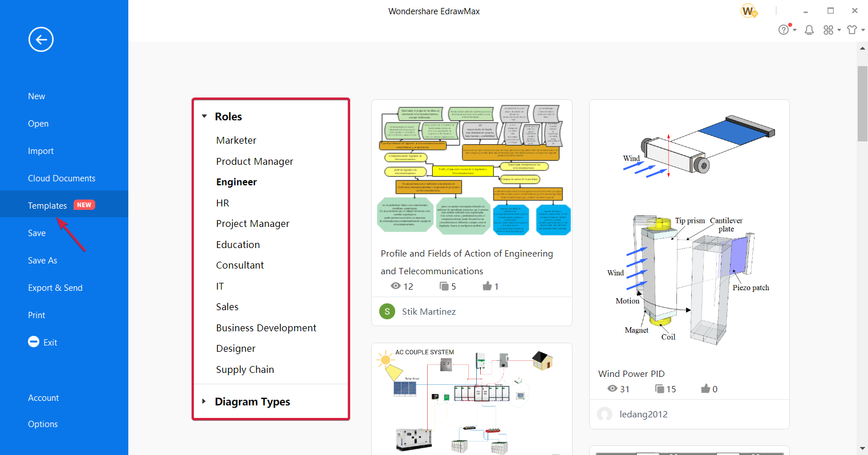
Task: Click the back arrow circle icon
Action: pos(41,39)
